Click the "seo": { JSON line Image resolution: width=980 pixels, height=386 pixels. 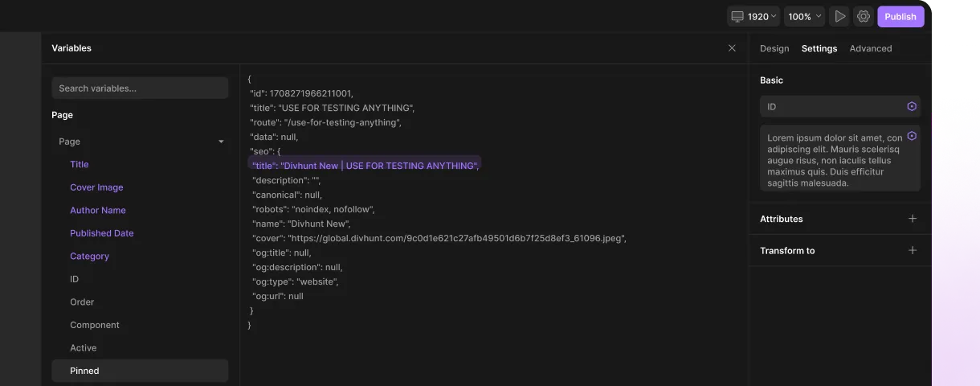pos(265,151)
